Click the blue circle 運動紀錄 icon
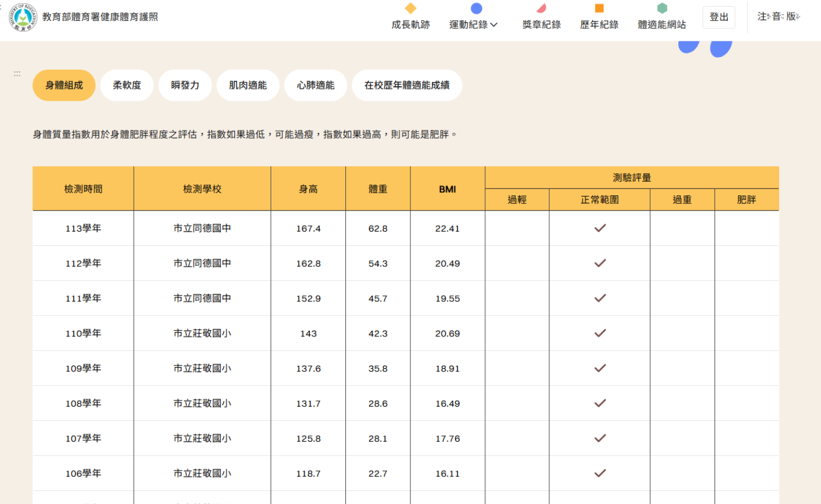Viewport: 821px width, 504px height. tap(476, 7)
